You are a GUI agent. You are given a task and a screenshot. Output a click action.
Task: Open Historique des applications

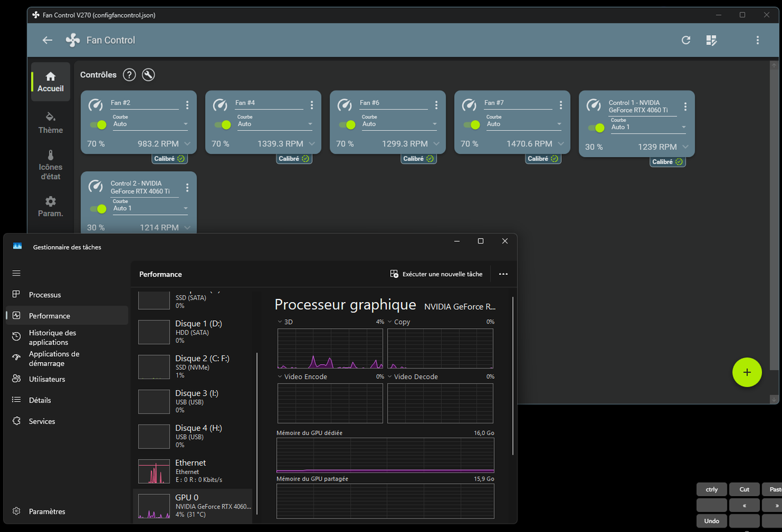(x=67, y=337)
